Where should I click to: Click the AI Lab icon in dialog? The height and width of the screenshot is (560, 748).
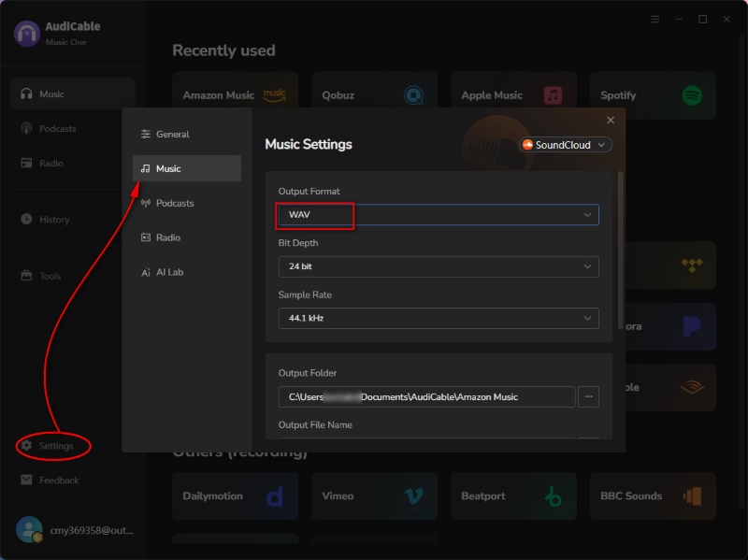(x=146, y=272)
